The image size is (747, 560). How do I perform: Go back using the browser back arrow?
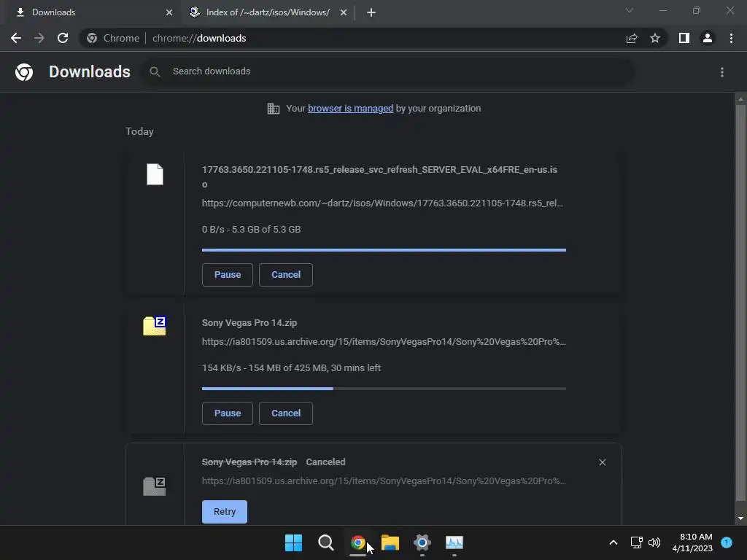point(16,38)
